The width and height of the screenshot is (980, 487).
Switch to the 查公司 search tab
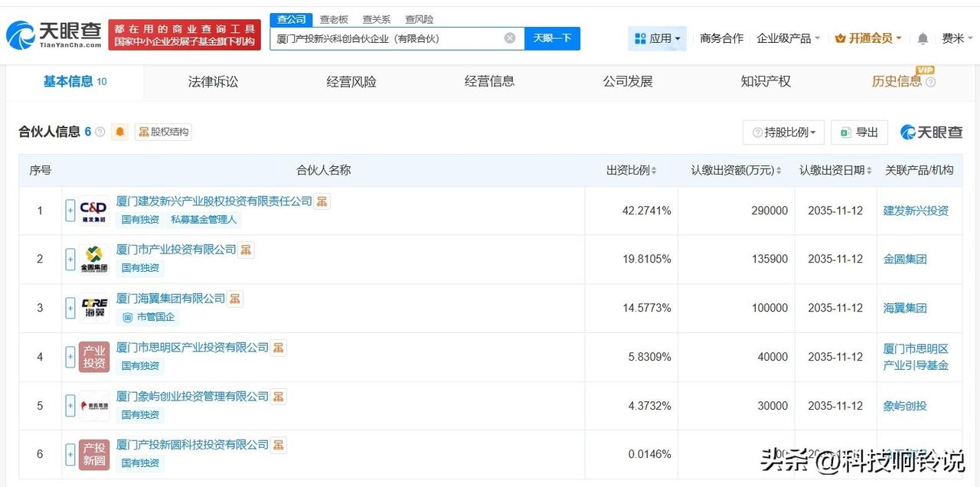(x=292, y=19)
